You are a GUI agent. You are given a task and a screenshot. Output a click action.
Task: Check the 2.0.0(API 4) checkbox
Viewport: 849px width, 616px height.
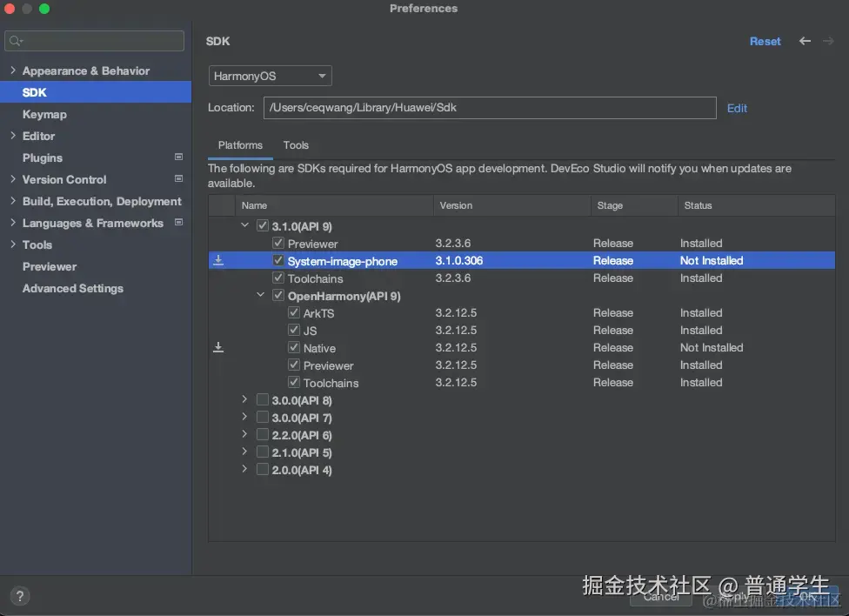pos(263,469)
